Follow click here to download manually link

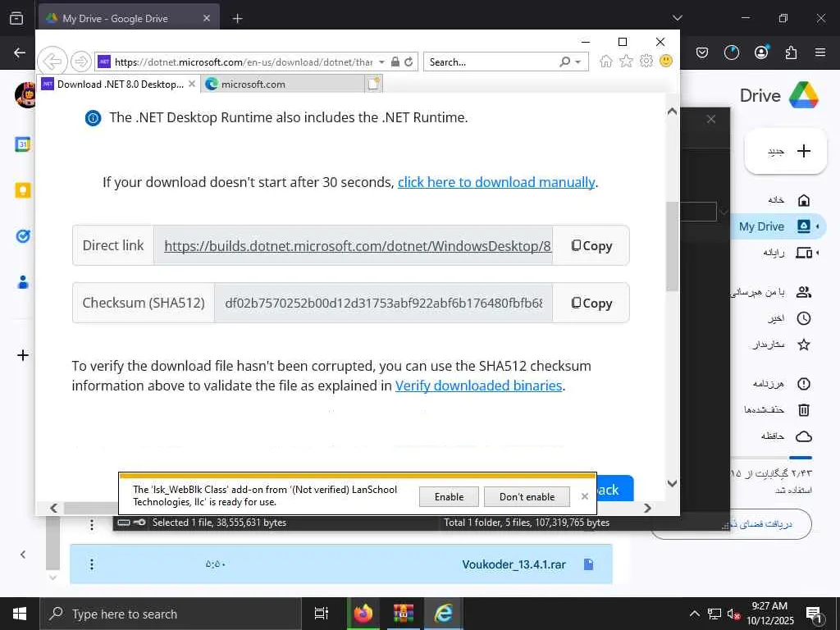(496, 182)
